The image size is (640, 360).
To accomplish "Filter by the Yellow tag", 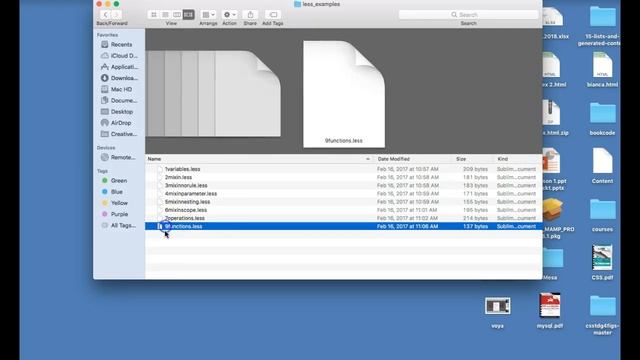I will [x=115, y=203].
